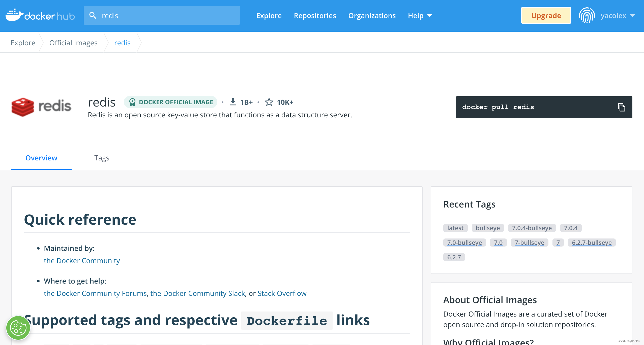Expand the Help dropdown menu
The height and width of the screenshot is (345, 644).
coord(420,16)
